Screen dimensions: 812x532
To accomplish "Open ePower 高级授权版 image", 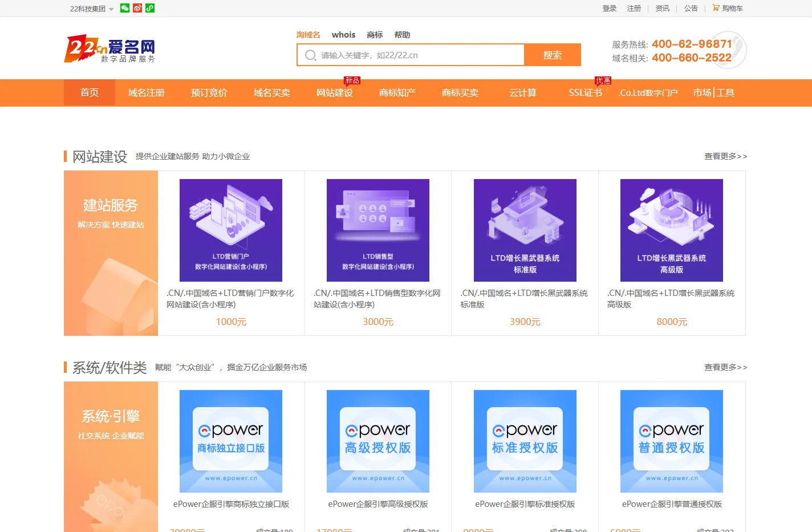I will [378, 441].
